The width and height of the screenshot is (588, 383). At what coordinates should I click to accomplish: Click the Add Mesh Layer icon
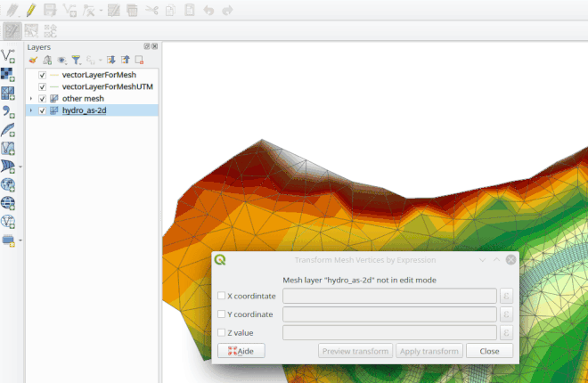coord(8,93)
